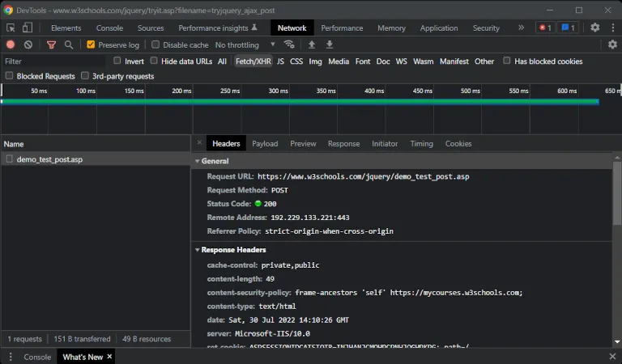Screen dimensions: 622x364
Task: Export HAR file download arrow icon
Action: click(x=330, y=44)
